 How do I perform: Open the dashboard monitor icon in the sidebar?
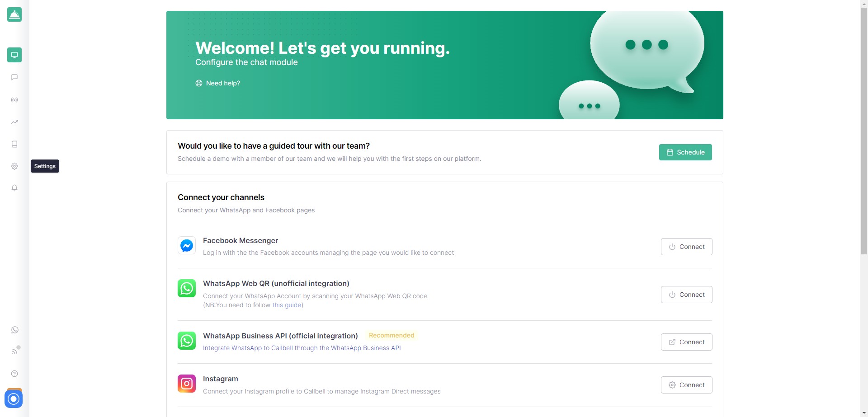[14, 55]
